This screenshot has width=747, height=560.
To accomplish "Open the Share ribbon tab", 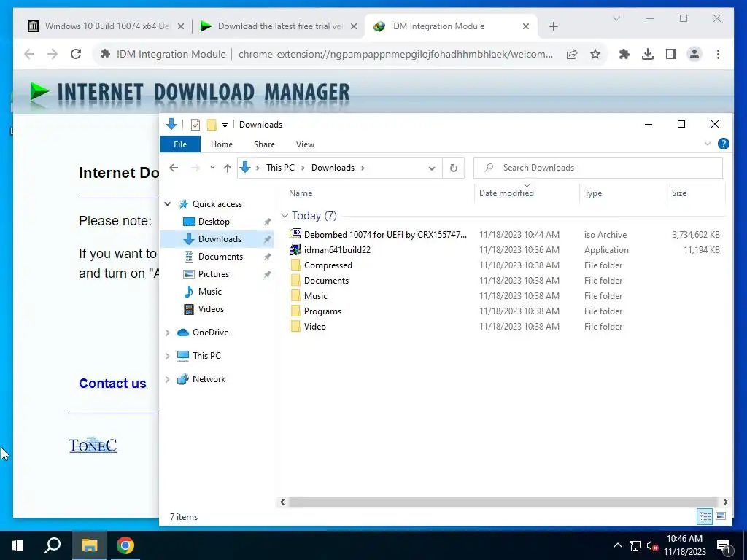I will click(264, 144).
